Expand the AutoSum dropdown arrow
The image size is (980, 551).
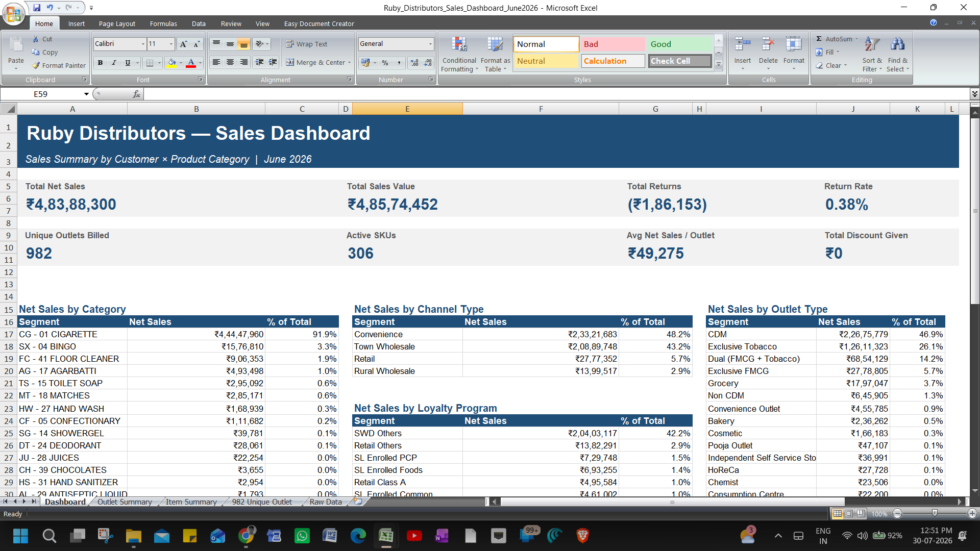857,39
